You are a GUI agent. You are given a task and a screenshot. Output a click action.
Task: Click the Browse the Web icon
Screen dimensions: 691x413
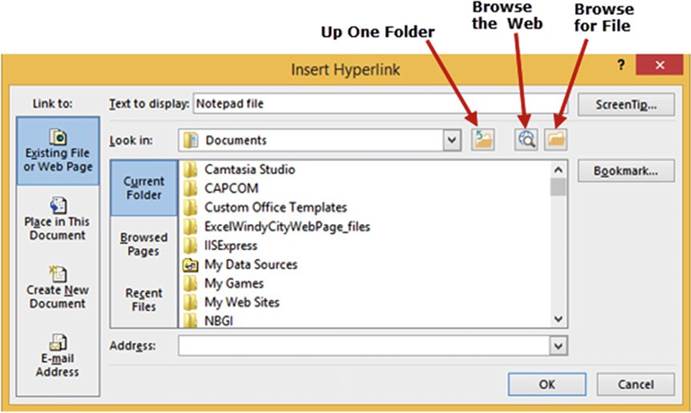[x=526, y=141]
